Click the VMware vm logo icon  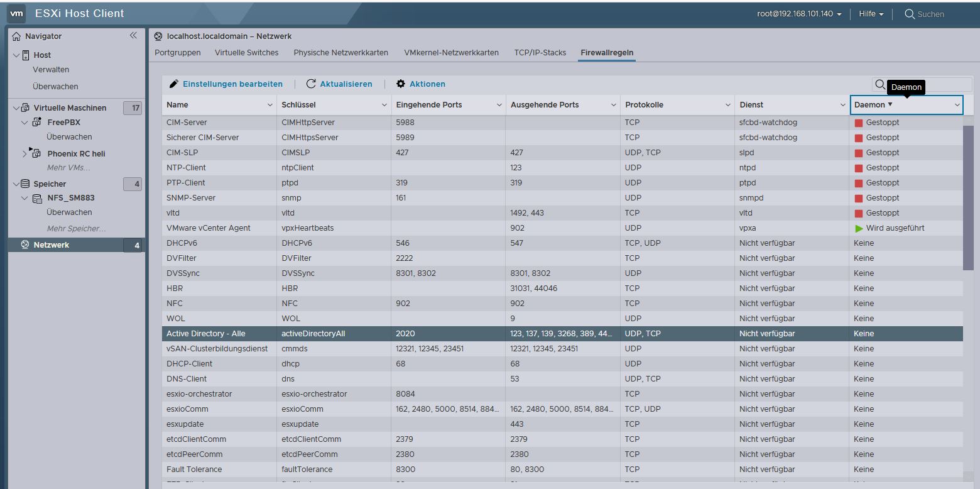pos(18,13)
